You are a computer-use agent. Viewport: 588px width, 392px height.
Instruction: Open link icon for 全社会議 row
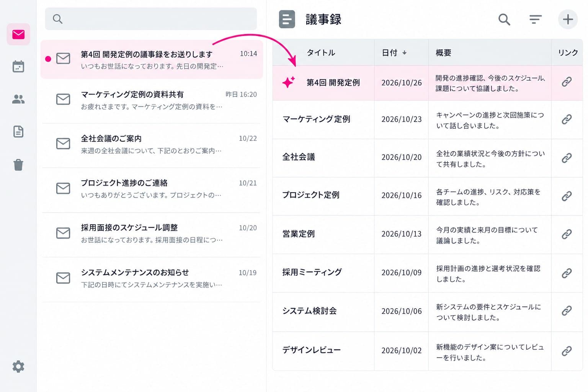click(567, 158)
